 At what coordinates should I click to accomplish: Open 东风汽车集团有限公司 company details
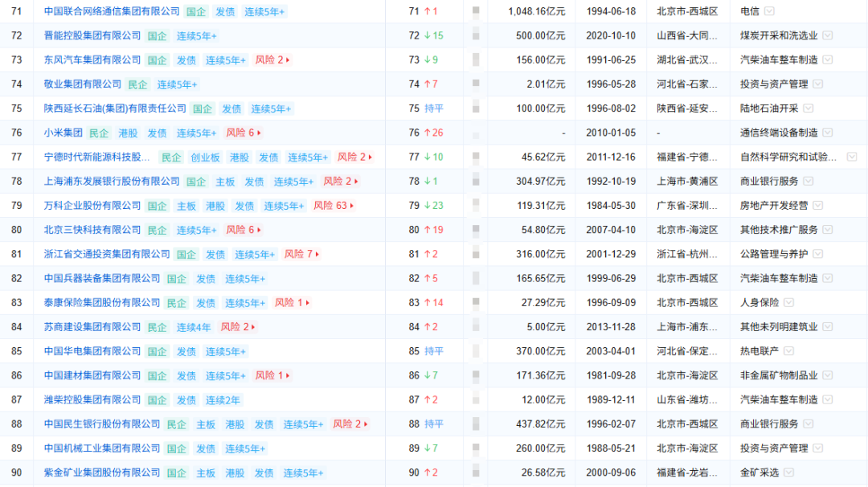point(92,59)
